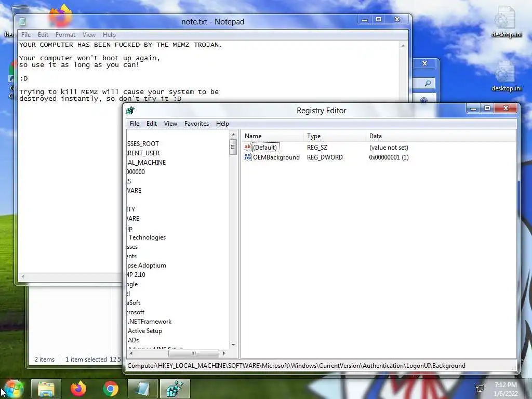Click registry tree horizontal scroll left arrow
The width and height of the screenshot is (532, 399).
[x=131, y=353]
